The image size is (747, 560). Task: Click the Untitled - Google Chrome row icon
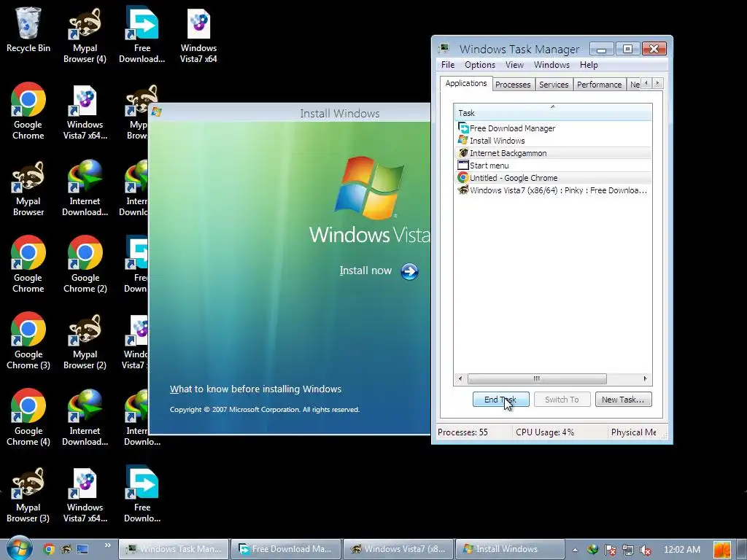(463, 178)
